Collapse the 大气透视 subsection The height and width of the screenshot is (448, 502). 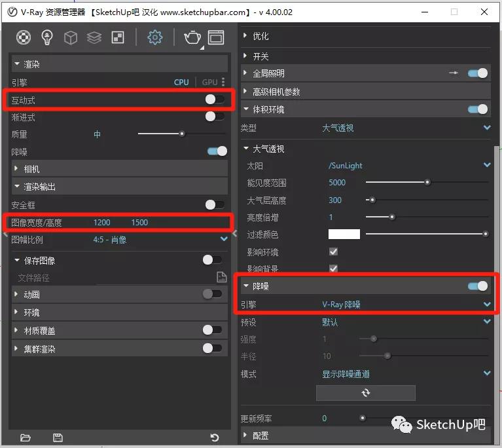(246, 149)
